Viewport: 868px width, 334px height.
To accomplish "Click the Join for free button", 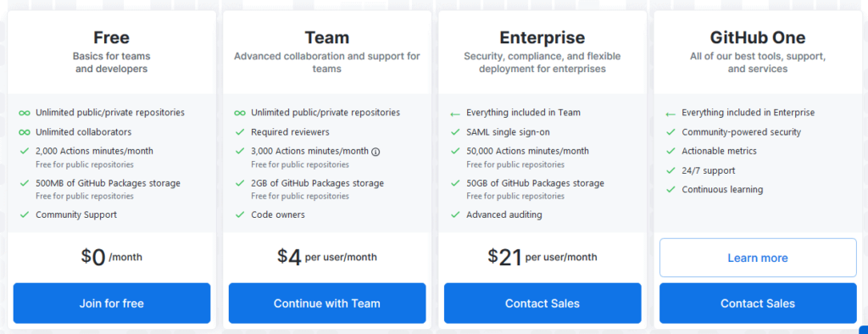I will 112,303.
